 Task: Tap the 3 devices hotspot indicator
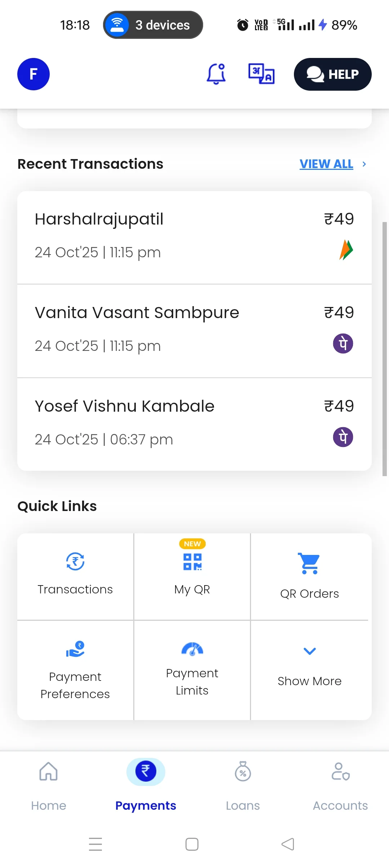click(153, 25)
